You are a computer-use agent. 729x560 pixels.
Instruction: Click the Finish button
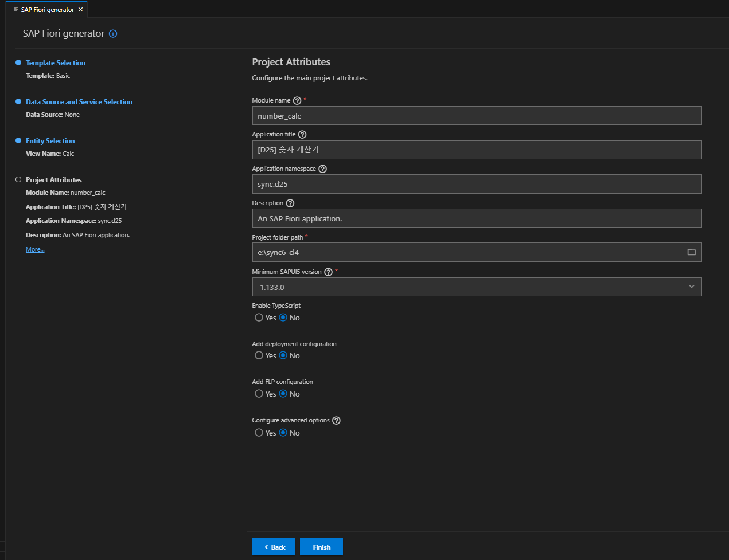pos(321,547)
